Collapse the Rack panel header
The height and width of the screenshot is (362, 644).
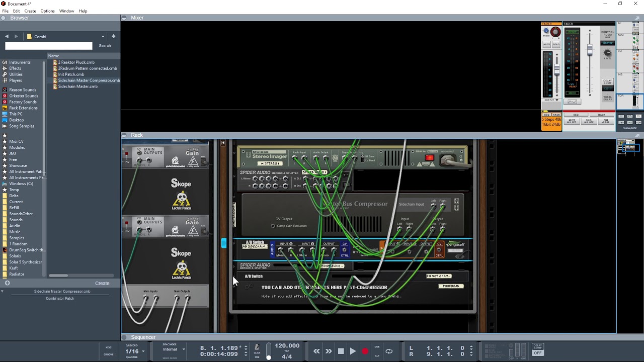(124, 135)
